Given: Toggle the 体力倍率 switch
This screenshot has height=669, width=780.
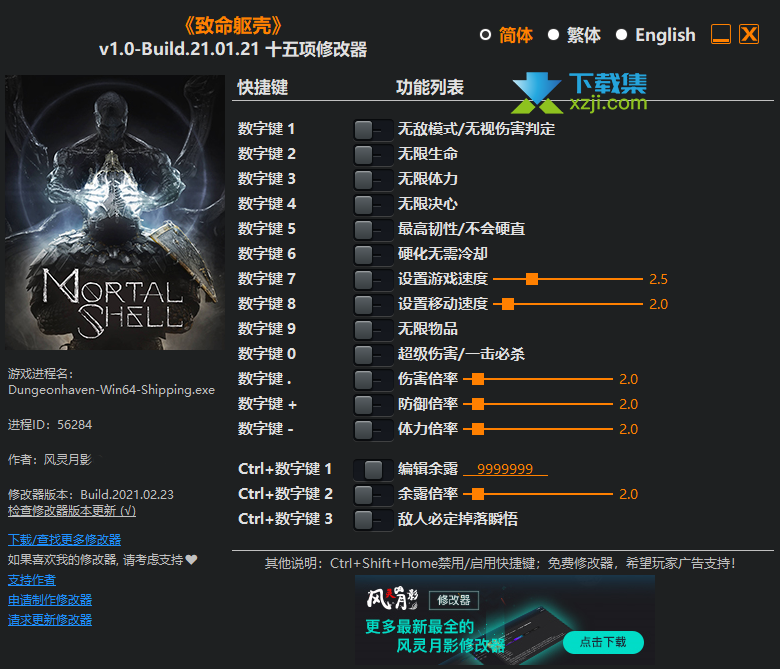Looking at the screenshot, I should pos(373,430).
